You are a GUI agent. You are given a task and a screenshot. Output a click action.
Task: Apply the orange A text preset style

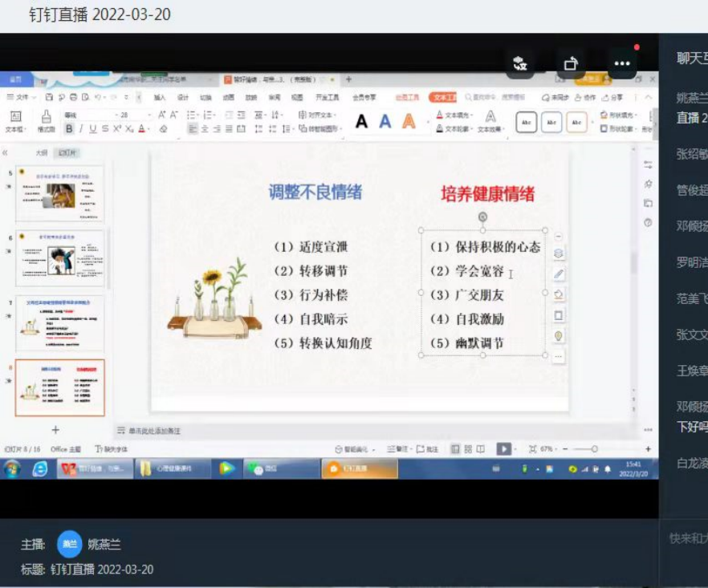point(409,121)
